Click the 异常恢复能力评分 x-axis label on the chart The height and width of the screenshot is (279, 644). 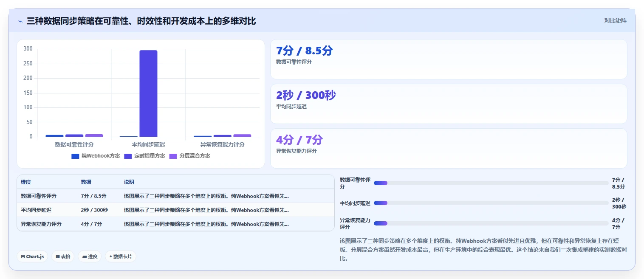(222, 145)
